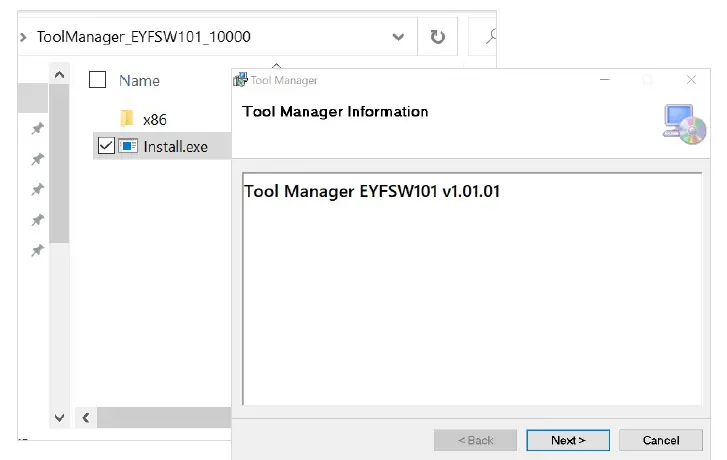Select the Install.exe application icon
Screen dimensions: 727x460
(x=127, y=146)
